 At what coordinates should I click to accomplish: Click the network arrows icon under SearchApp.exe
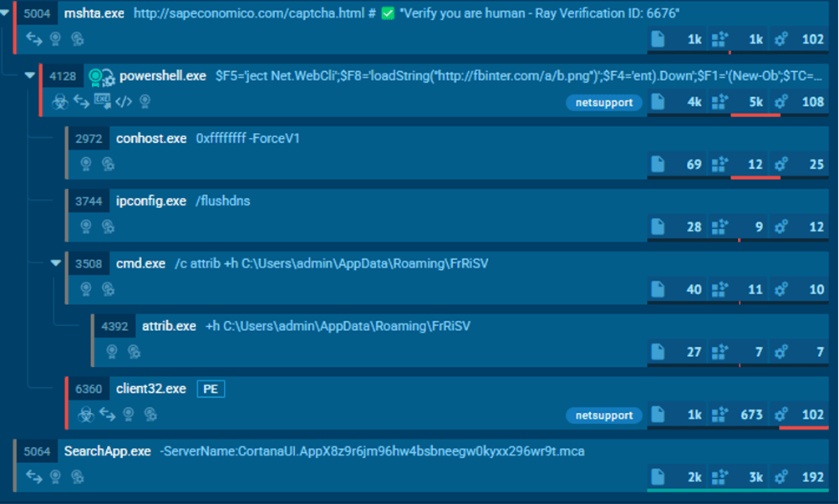(34, 476)
